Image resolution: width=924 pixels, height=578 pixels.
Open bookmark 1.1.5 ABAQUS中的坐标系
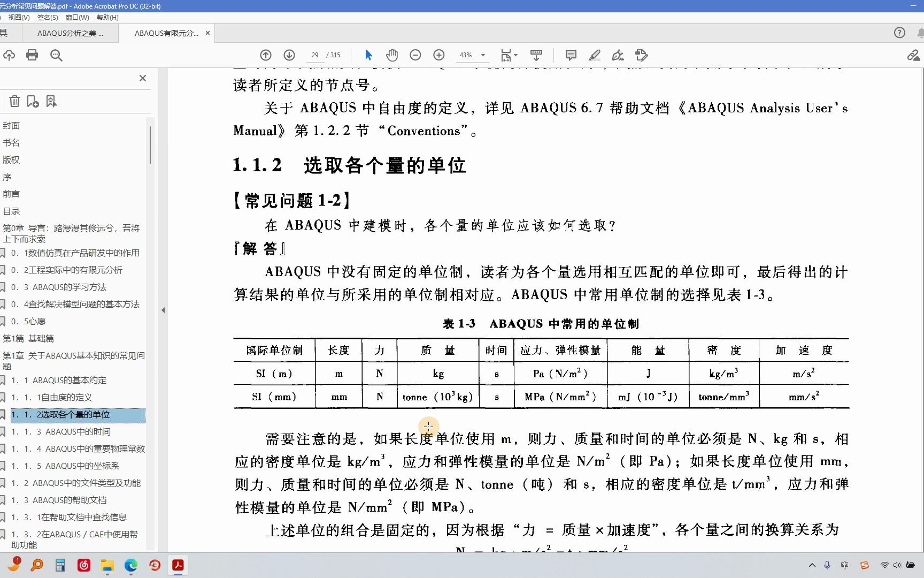(65, 466)
